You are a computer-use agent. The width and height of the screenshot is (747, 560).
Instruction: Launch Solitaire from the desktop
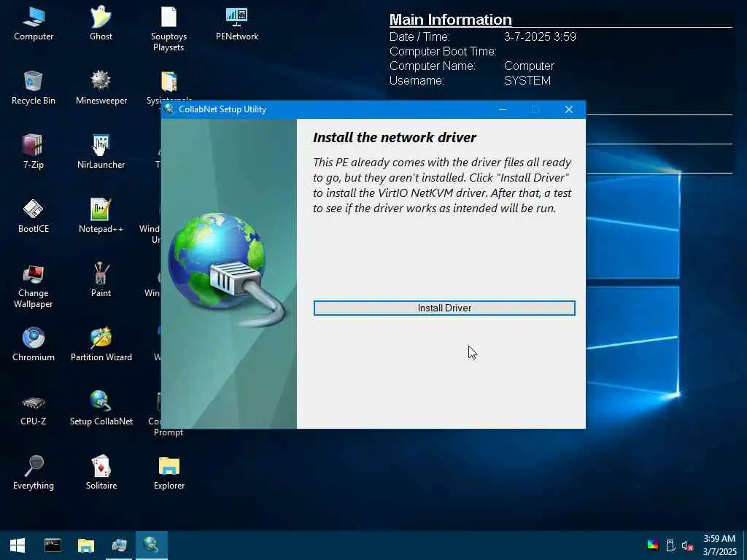point(101,473)
